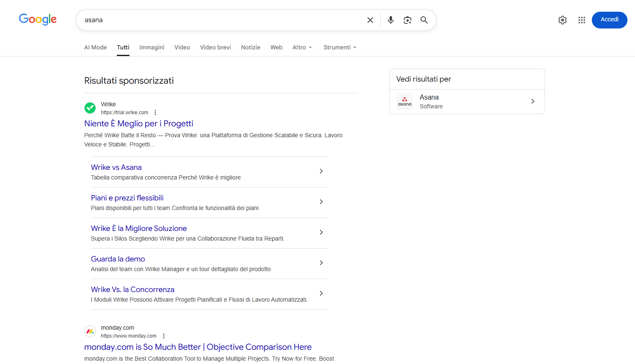Image resolution: width=635 pixels, height=364 pixels.
Task: Click into the asana search field
Action: pyautogui.click(x=222, y=20)
